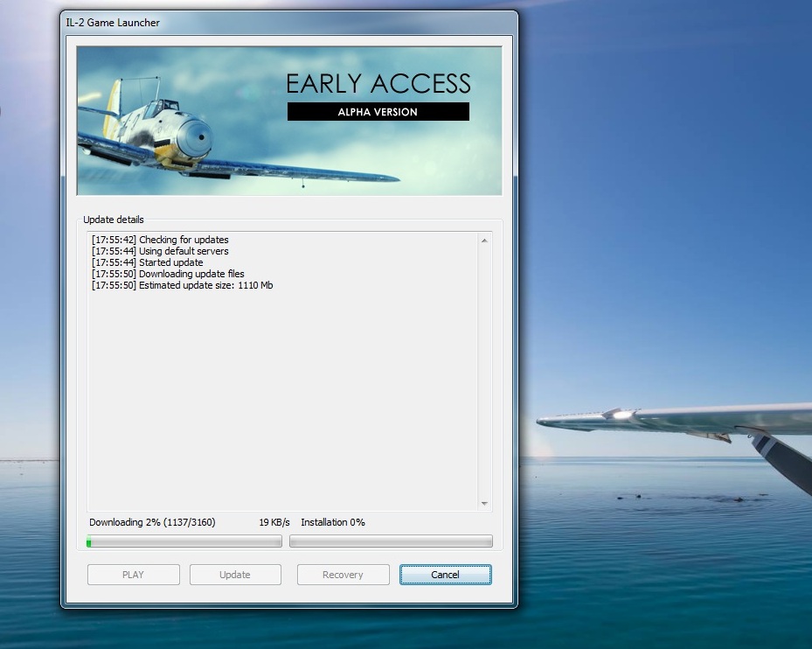The height and width of the screenshot is (649, 812).
Task: Click the log scrollbar down arrow
Action: [484, 503]
